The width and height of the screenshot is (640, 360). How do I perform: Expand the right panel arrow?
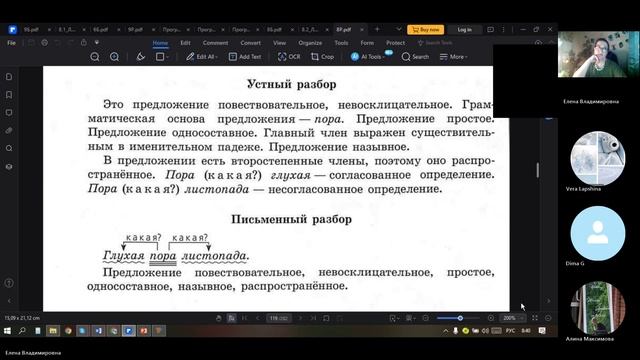(549, 301)
